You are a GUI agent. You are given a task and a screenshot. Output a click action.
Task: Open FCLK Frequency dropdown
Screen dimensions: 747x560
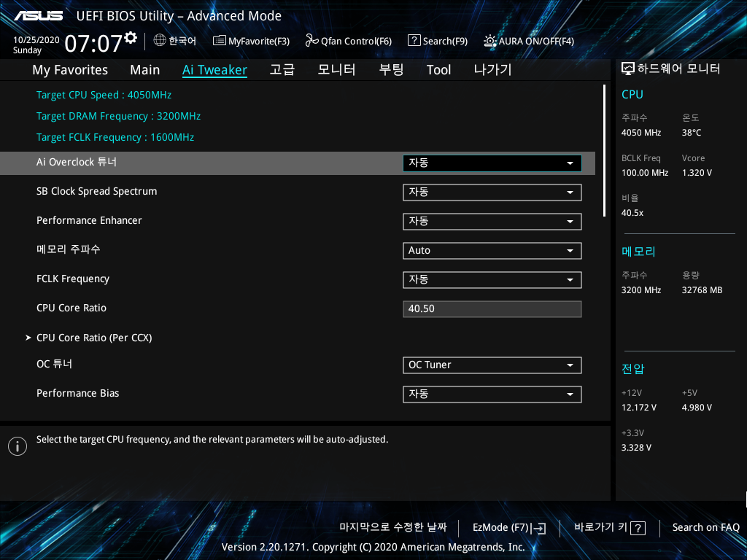coord(492,280)
